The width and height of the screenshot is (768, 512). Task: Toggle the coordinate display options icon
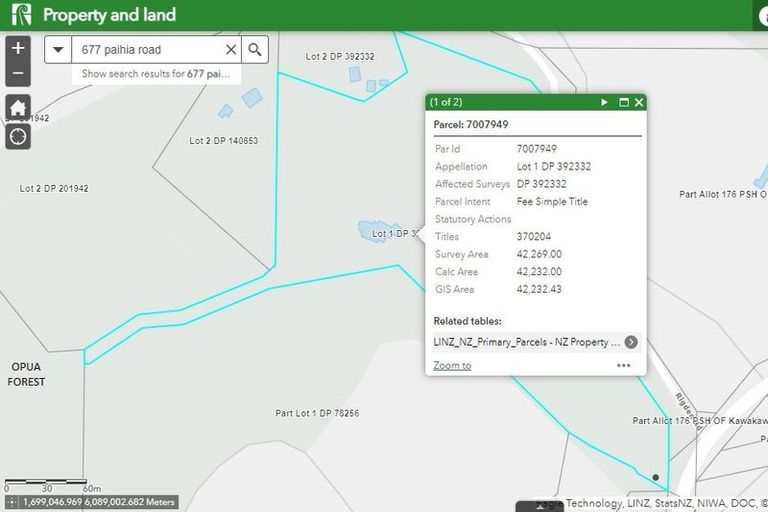(11, 502)
